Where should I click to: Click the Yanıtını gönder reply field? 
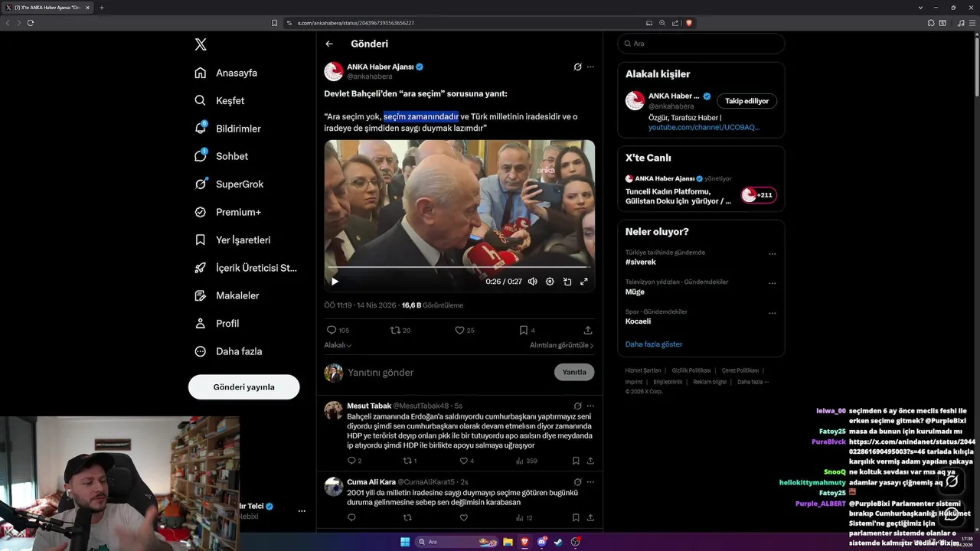point(448,372)
